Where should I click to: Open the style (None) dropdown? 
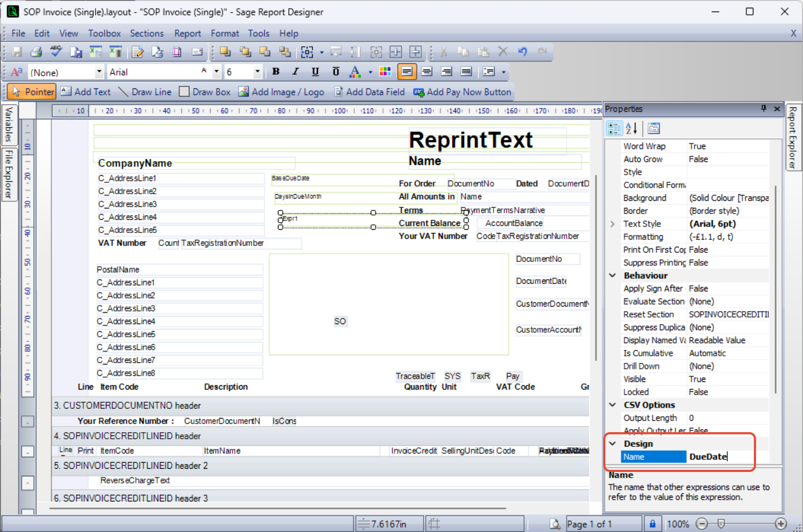tap(99, 71)
